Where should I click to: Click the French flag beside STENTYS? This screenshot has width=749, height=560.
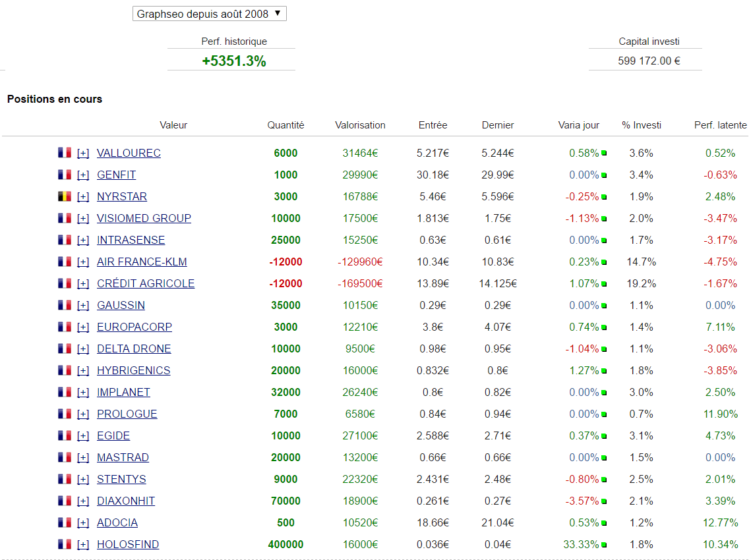coord(65,479)
